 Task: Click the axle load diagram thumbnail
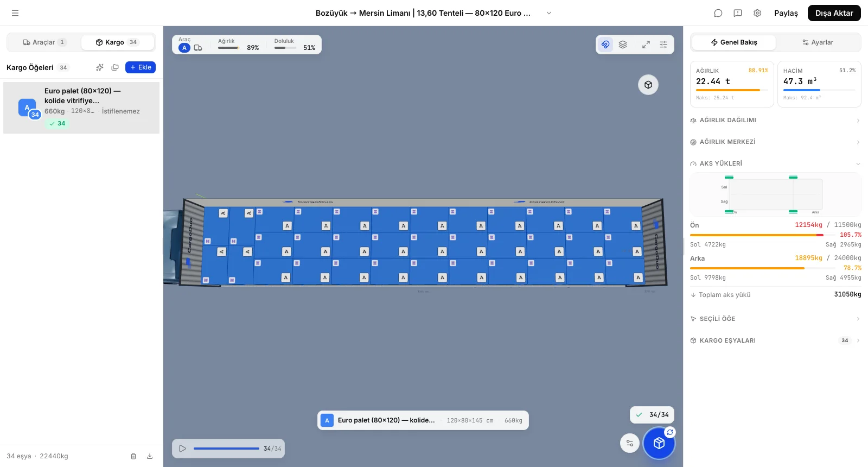[x=775, y=194]
